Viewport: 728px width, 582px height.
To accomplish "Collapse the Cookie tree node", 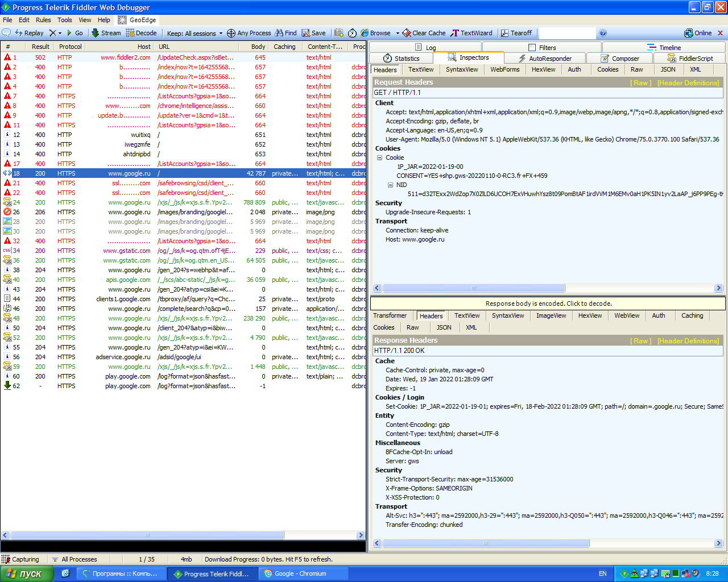I will point(379,157).
